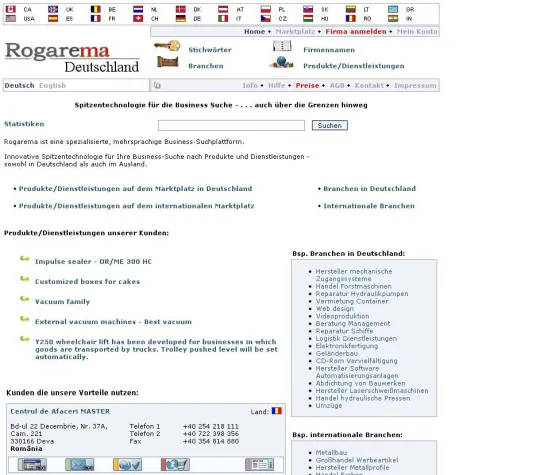Open Internationale Branchen link

click(x=369, y=206)
